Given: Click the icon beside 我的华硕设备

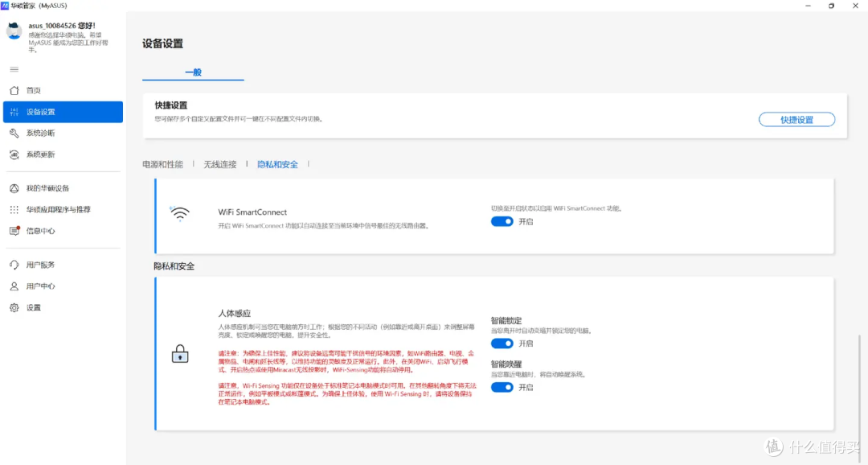Looking at the screenshot, I should click(x=14, y=188).
